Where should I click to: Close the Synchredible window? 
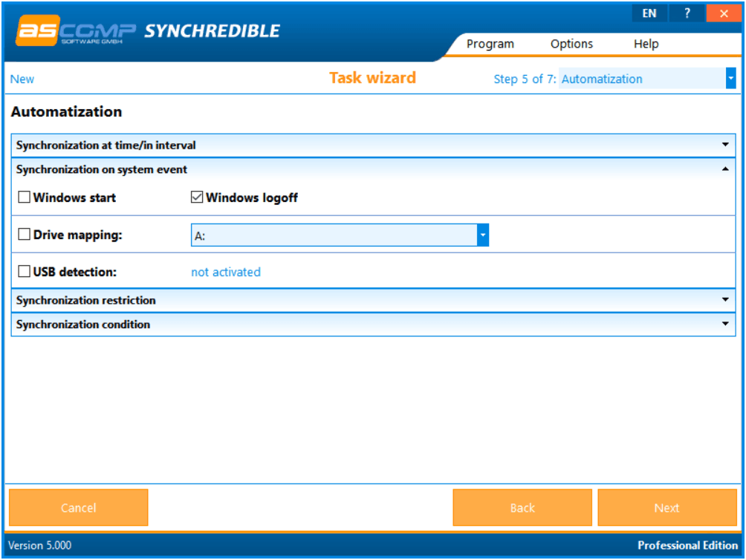[x=724, y=13]
